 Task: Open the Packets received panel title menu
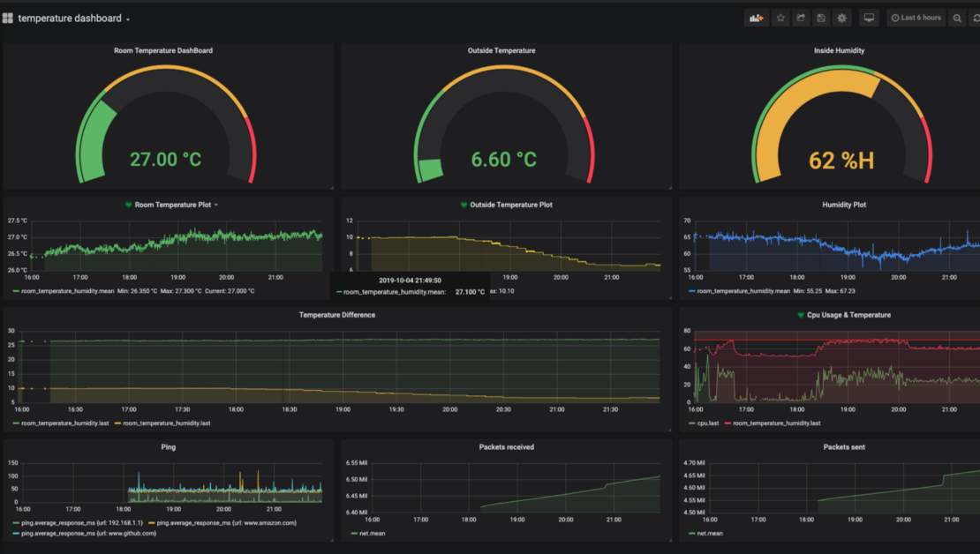click(x=506, y=447)
